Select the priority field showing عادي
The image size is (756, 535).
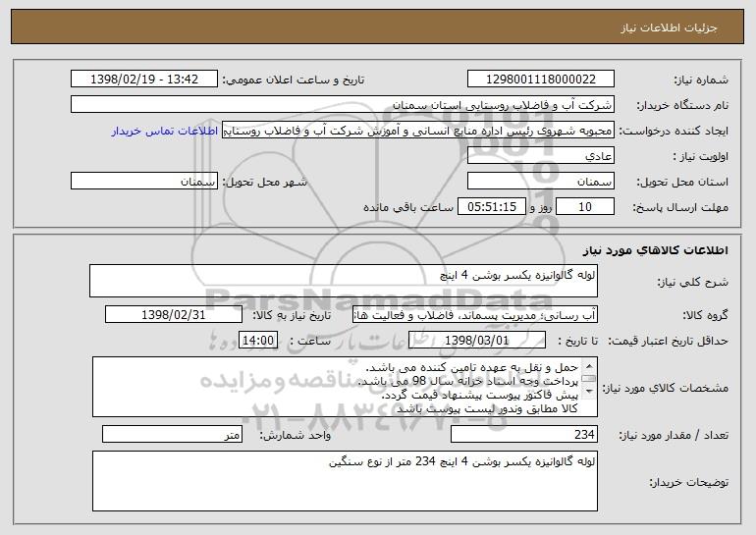pos(540,156)
